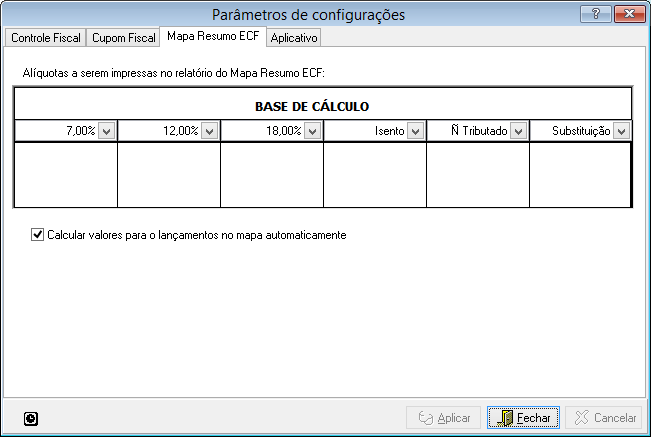Toggle automatic map value calculation checkbox
This screenshot has height=437, width=651.
click(x=38, y=235)
